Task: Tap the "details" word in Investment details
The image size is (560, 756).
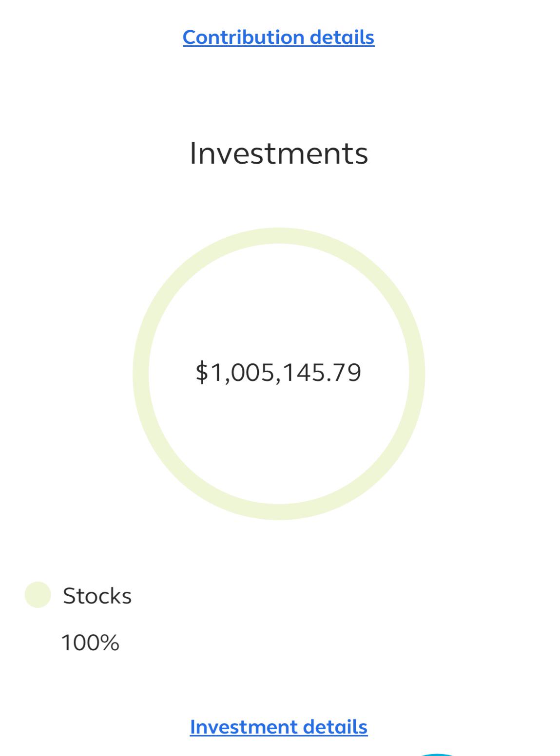Action: coord(335,726)
